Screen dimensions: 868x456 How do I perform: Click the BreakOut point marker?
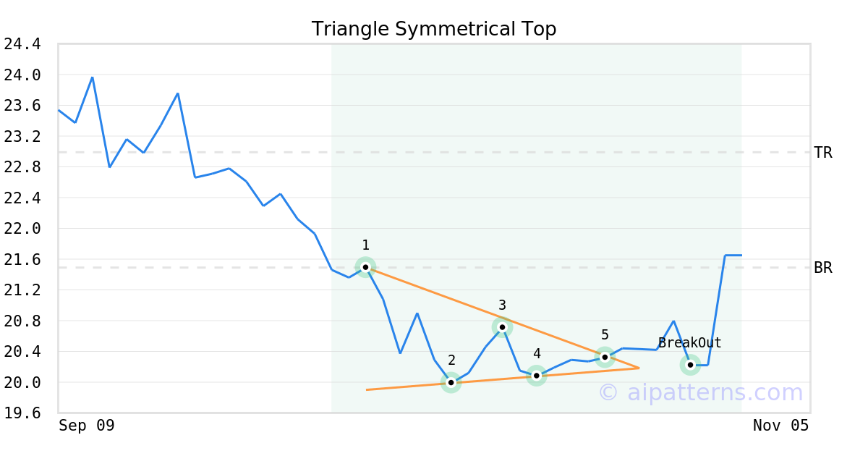pyautogui.click(x=690, y=365)
